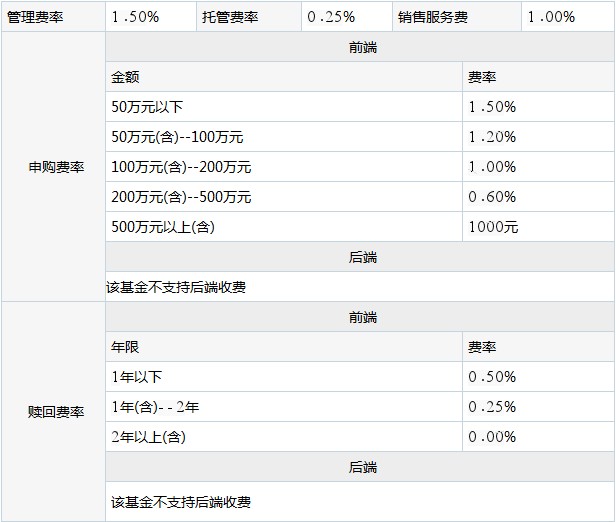The width and height of the screenshot is (616, 522).
Task: Click the 管理费率 label cell
Action: pyautogui.click(x=35, y=17)
